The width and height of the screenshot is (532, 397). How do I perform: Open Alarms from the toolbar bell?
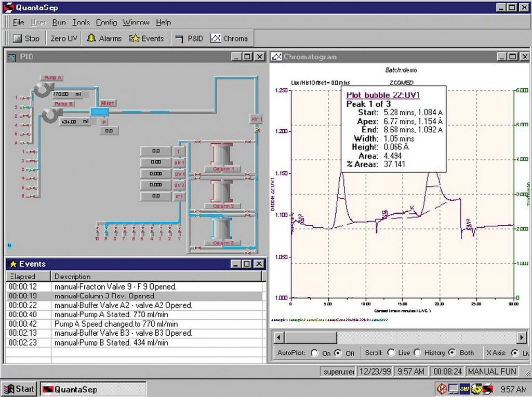[x=103, y=38]
